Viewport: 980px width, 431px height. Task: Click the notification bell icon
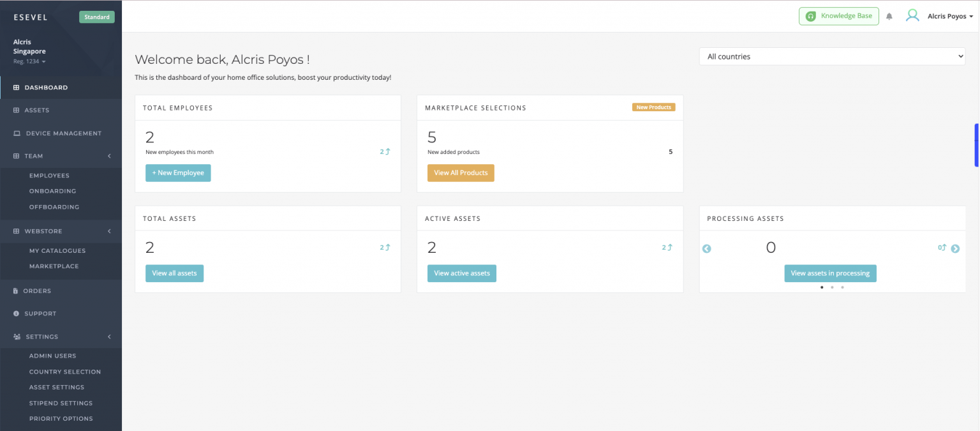889,17
